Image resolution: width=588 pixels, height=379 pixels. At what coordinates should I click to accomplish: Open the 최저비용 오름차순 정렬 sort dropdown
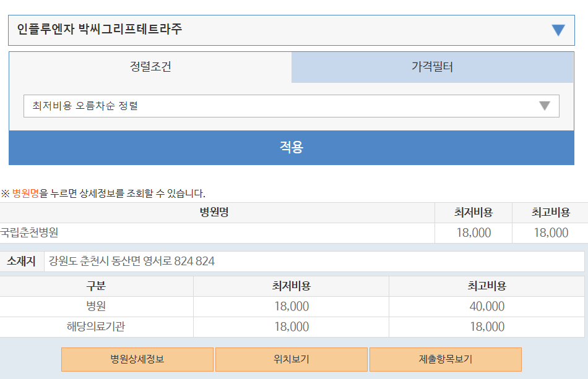(x=292, y=106)
